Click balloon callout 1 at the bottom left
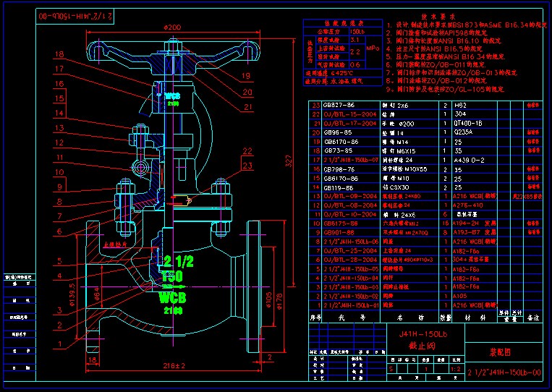This screenshot has height=392, width=552. (x=60, y=344)
